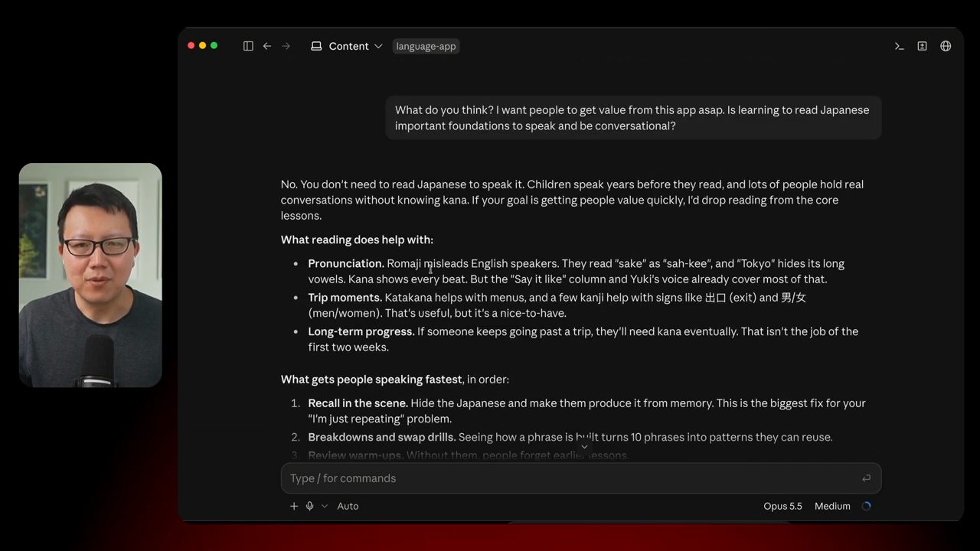
Task: Click the download panel icon
Action: [923, 46]
